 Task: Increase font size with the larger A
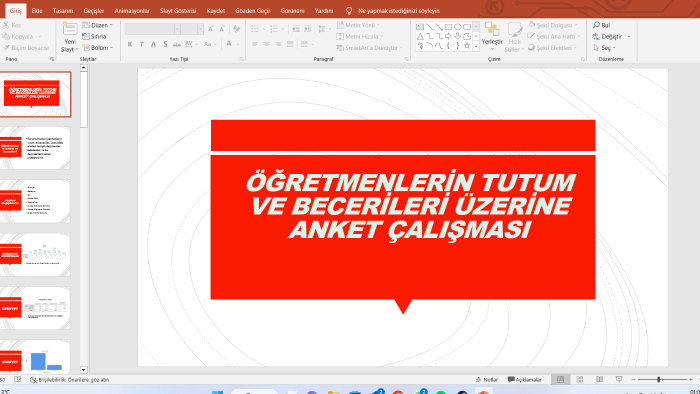coord(211,29)
